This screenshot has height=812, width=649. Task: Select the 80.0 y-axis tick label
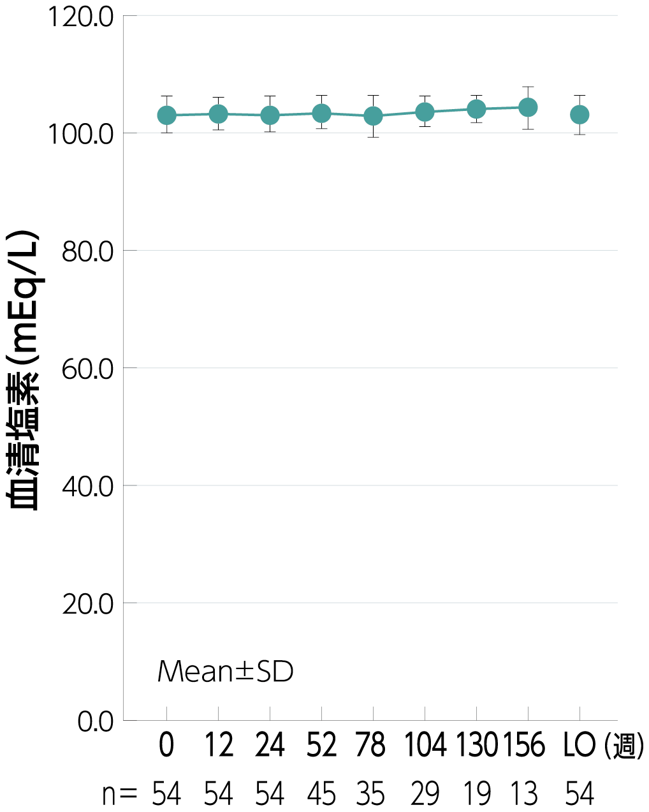(x=88, y=251)
